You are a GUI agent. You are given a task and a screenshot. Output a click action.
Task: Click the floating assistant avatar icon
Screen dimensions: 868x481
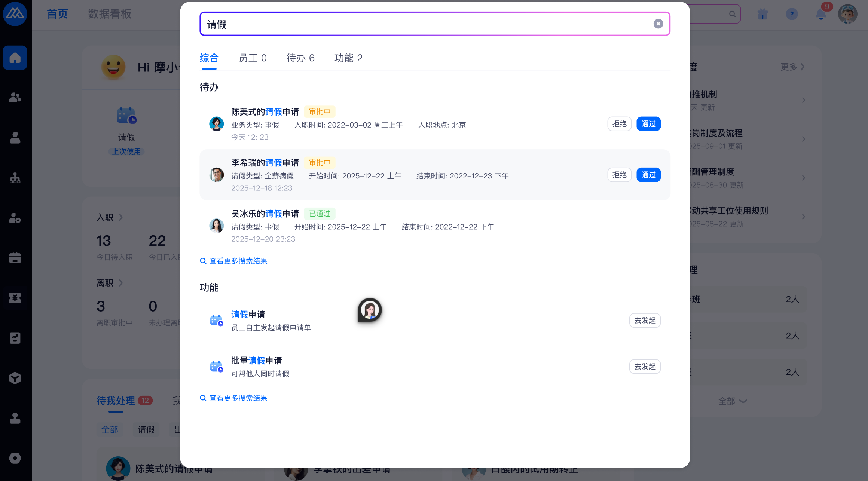click(370, 310)
